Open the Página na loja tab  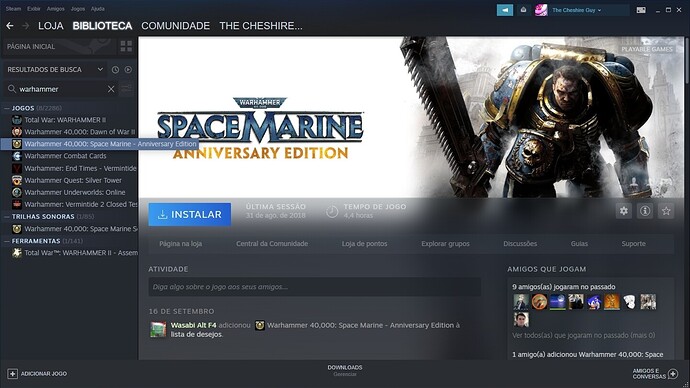pyautogui.click(x=180, y=244)
